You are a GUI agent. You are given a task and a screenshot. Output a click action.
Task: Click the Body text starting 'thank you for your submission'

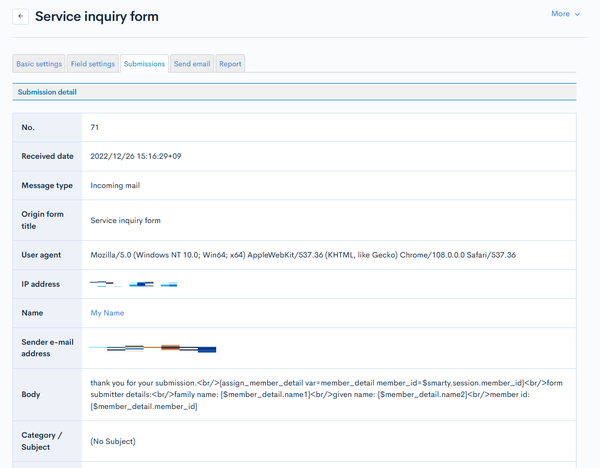point(326,395)
